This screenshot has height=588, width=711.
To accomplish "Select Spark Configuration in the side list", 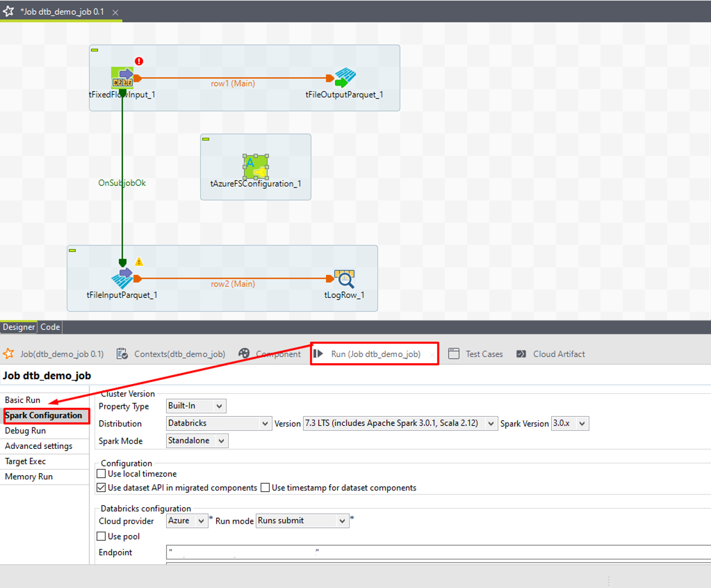I will click(44, 416).
